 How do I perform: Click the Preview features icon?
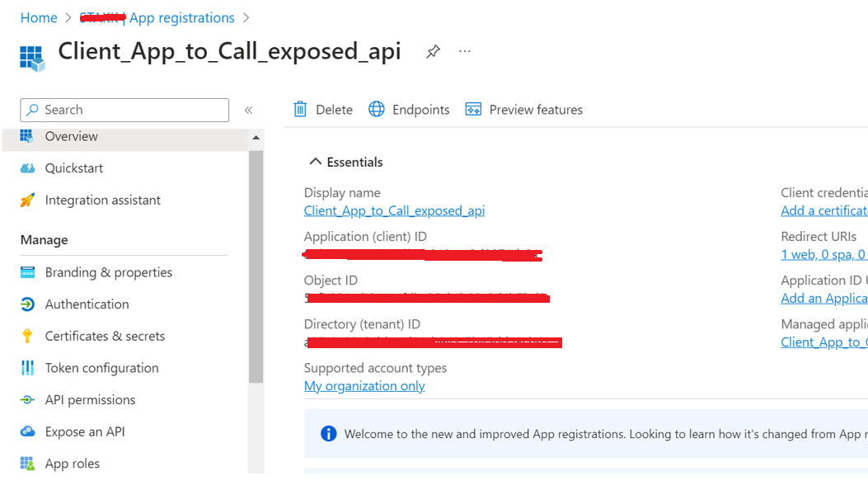pyautogui.click(x=473, y=109)
